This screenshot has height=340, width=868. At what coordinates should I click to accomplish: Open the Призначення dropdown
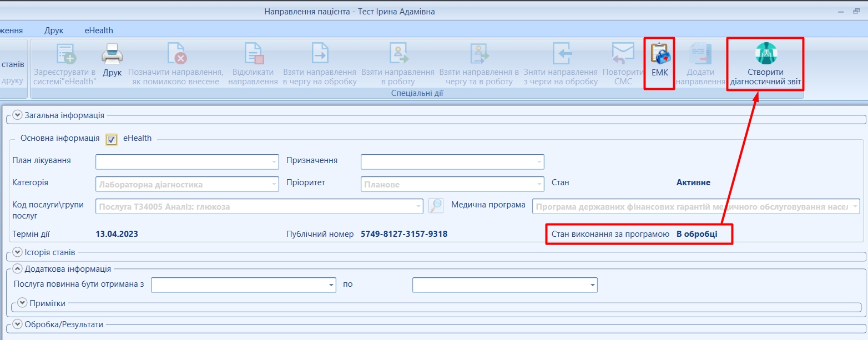(x=539, y=162)
